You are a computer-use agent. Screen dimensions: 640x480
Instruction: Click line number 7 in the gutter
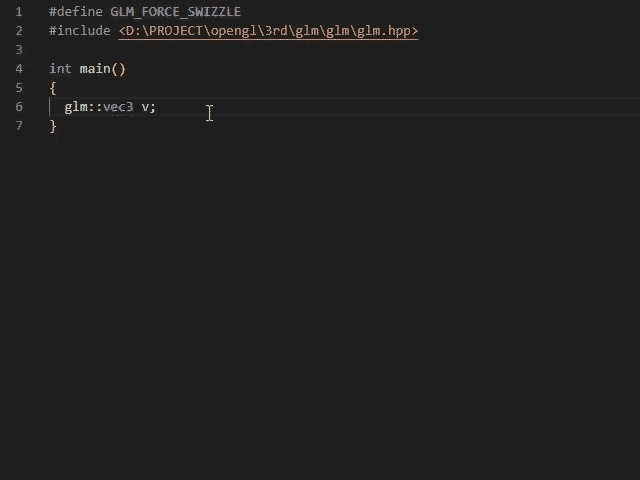point(19,126)
